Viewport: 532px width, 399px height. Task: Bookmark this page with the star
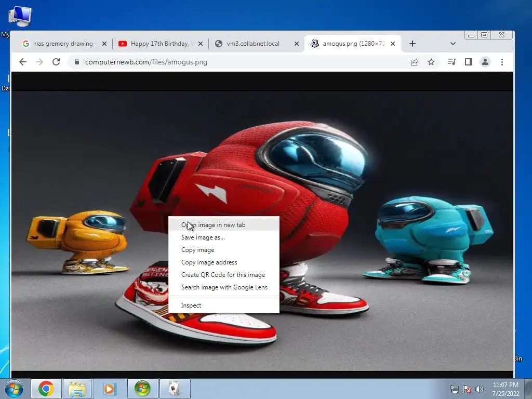point(431,62)
